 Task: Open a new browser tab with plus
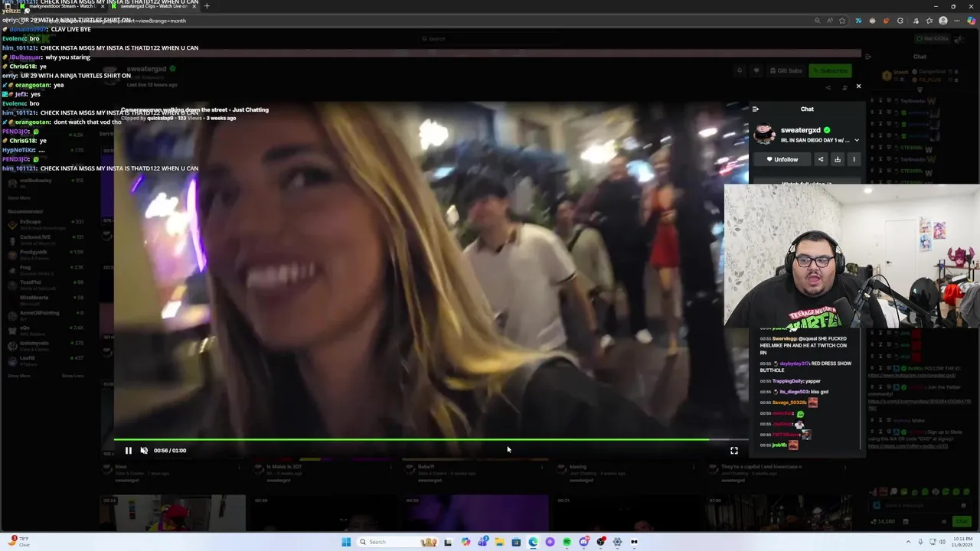(206, 6)
